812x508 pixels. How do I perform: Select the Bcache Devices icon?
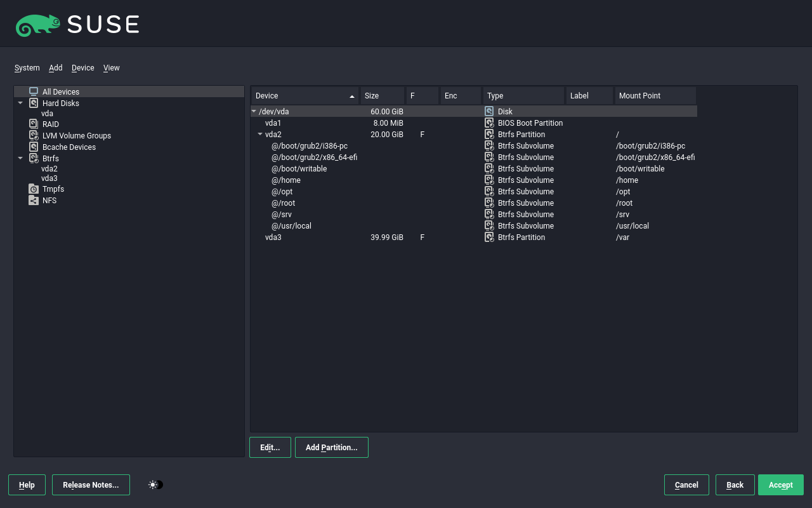[x=34, y=147]
